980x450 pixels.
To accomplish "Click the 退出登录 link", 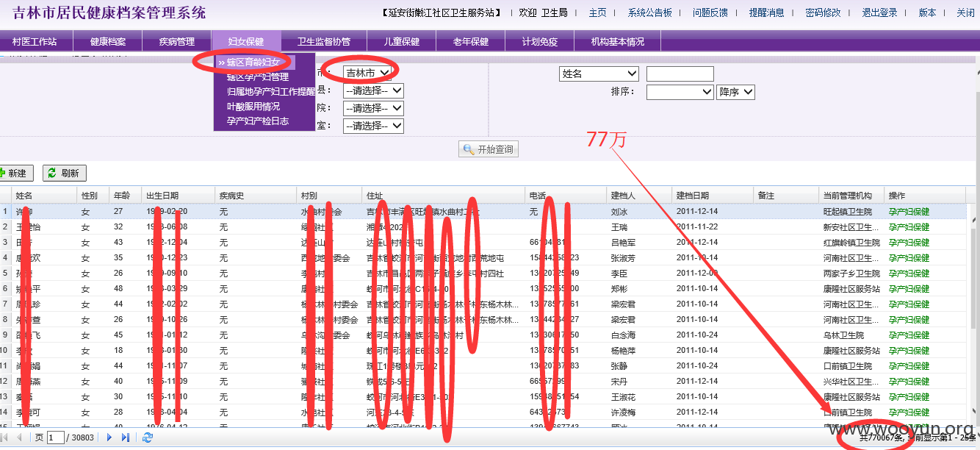I will pos(879,13).
